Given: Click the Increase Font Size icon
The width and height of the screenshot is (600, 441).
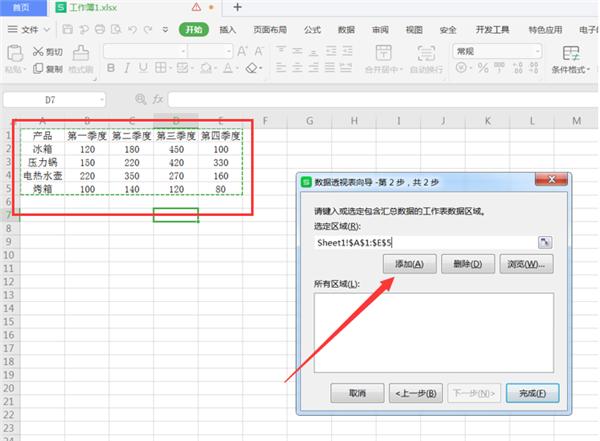Looking at the screenshot, I should (x=243, y=51).
